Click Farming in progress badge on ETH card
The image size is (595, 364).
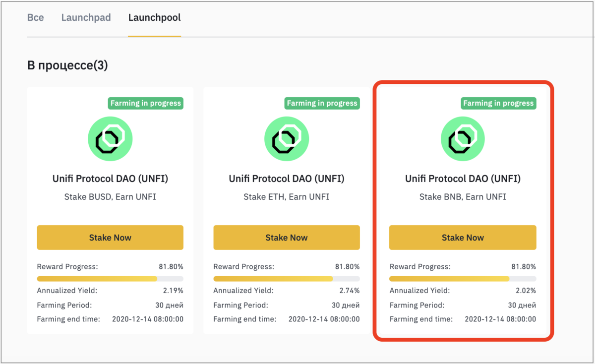(322, 103)
